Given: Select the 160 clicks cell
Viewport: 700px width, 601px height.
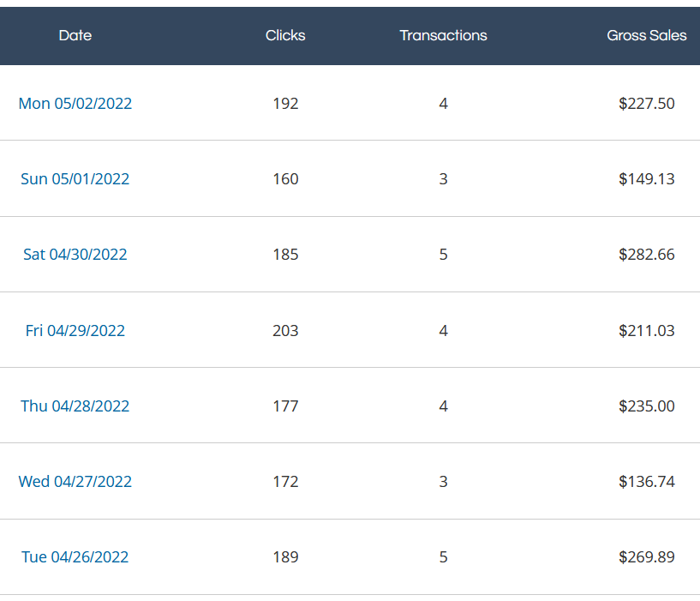Looking at the screenshot, I should coord(285,178).
